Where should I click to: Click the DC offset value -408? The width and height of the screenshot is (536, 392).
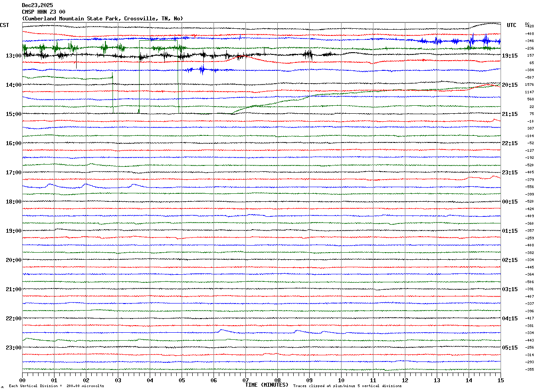tap(530, 34)
